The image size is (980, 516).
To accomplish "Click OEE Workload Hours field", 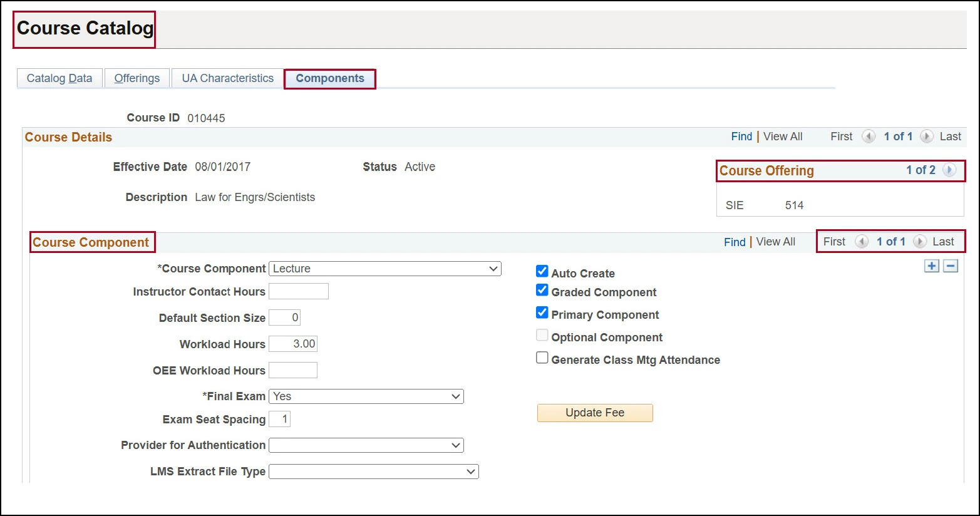I will [293, 370].
